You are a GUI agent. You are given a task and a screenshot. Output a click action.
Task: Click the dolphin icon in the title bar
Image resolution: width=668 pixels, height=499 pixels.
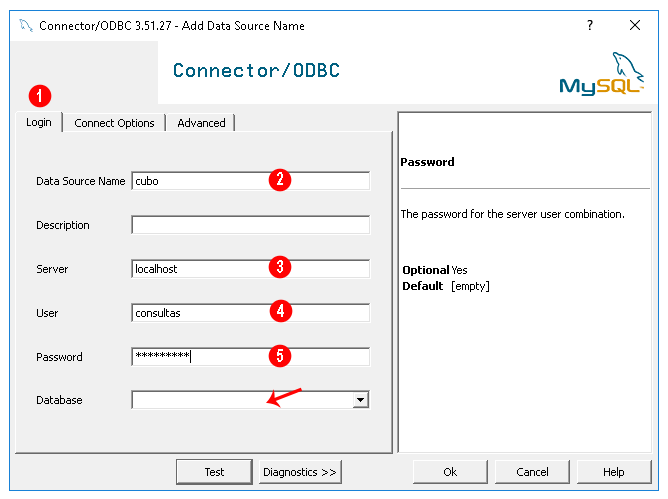26,26
